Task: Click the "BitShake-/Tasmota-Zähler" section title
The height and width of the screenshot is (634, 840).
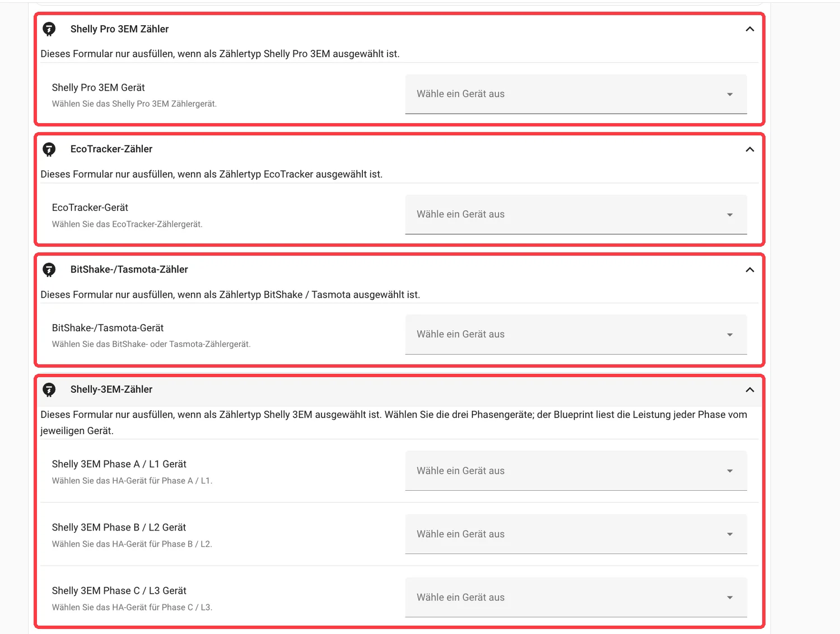Action: 129,269
